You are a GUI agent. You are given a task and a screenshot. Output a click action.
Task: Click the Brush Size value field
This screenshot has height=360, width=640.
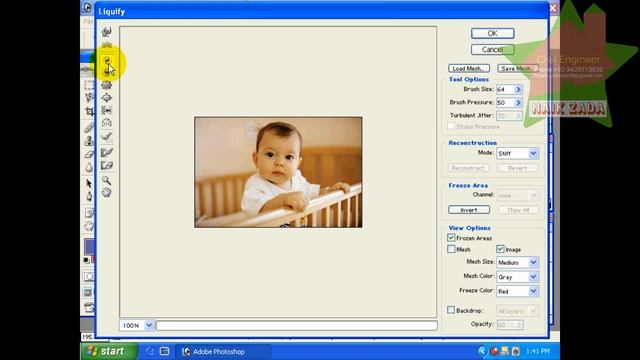pyautogui.click(x=505, y=89)
